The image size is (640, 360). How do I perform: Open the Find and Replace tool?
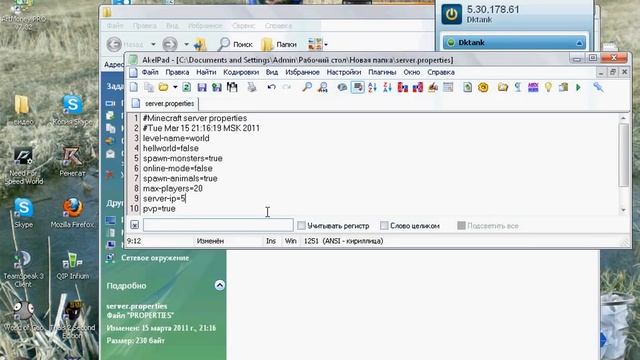(x=322, y=87)
